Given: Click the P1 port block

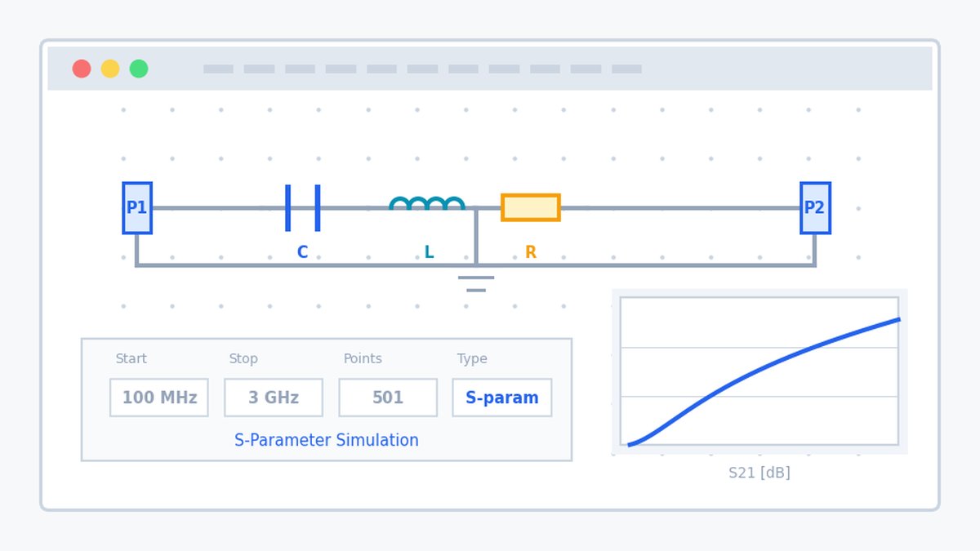Looking at the screenshot, I should pos(137,208).
